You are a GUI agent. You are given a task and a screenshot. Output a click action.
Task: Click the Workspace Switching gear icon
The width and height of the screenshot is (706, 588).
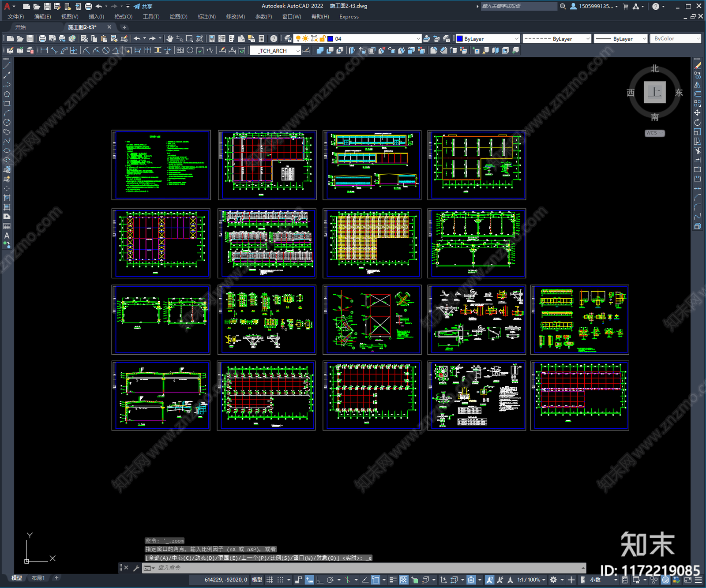point(553,580)
